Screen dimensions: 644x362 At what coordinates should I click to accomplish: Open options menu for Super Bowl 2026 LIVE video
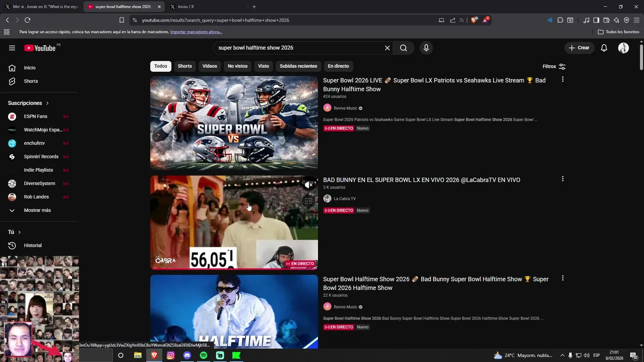click(x=562, y=79)
